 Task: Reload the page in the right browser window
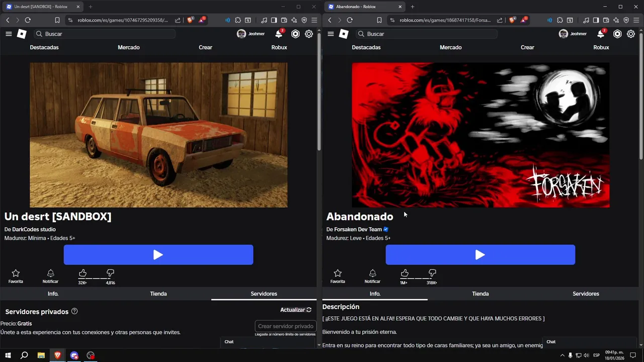(x=350, y=20)
